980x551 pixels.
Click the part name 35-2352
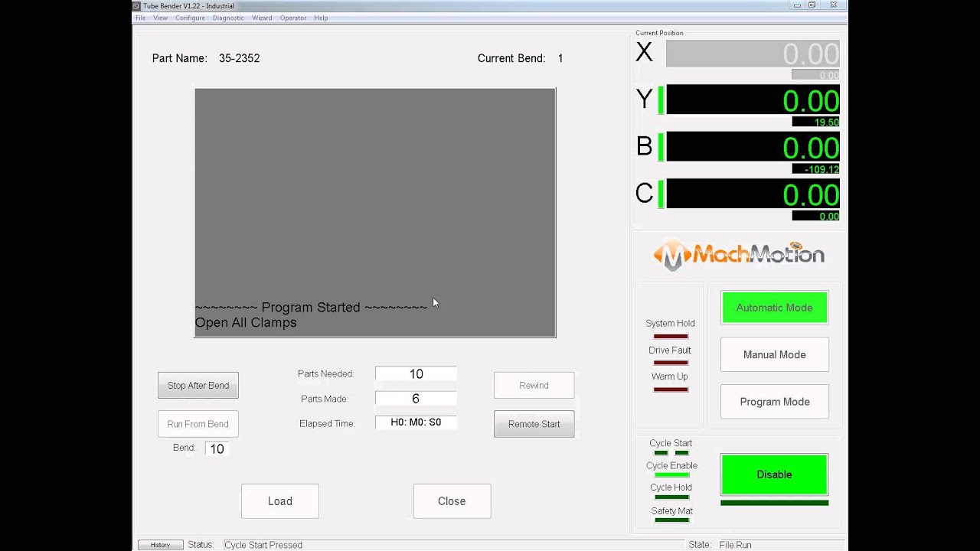[239, 58]
